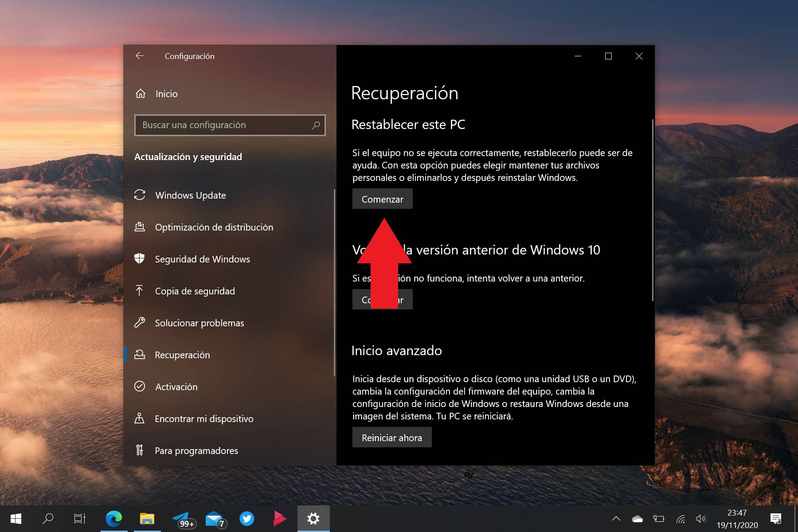Open taskbar search
The image size is (798, 532).
[x=48, y=518]
